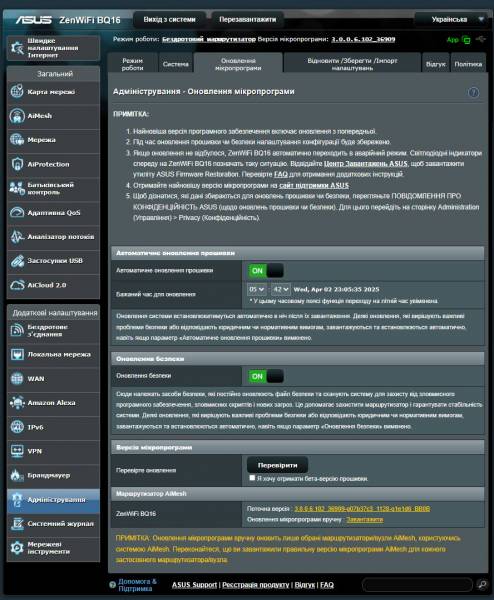Click Завантажити manual firmware link

click(365, 520)
